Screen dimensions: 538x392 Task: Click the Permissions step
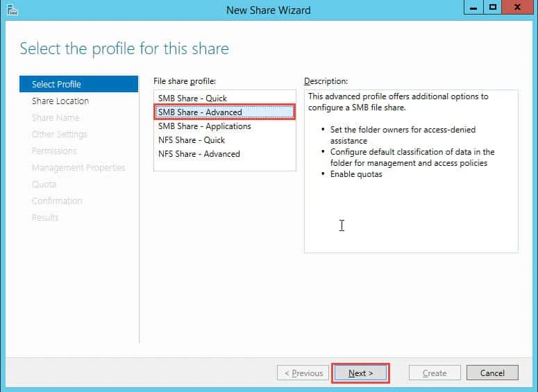click(x=54, y=151)
